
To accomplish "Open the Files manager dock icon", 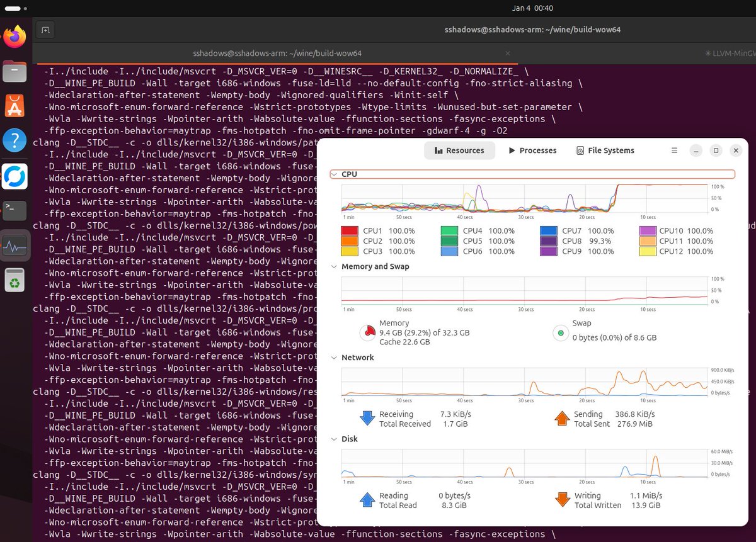I will 15,72.
